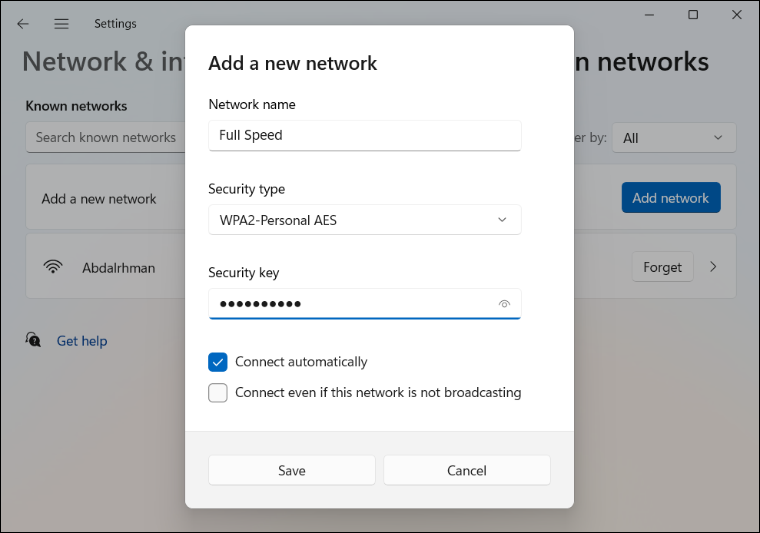The width and height of the screenshot is (760, 533).
Task: Save the new network
Action: tap(292, 470)
